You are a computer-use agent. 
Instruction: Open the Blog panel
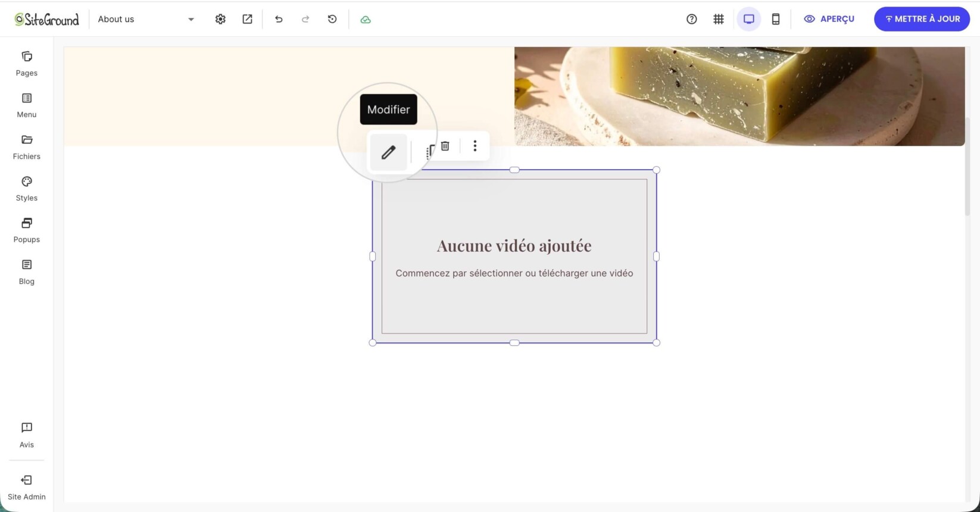point(26,272)
